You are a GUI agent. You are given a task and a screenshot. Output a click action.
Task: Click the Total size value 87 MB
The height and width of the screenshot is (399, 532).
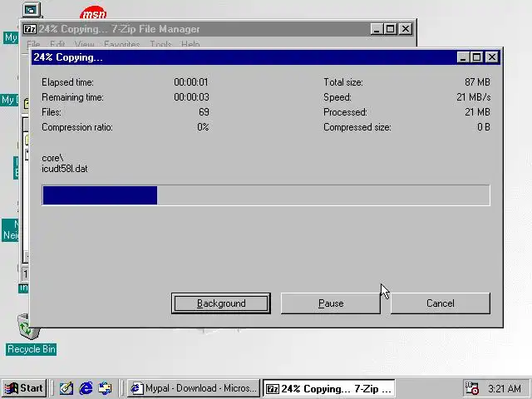(477, 82)
